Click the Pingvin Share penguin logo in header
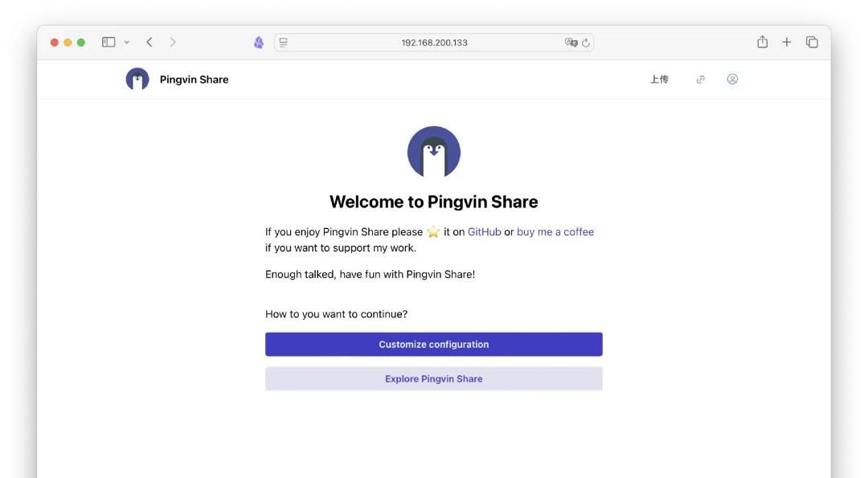The height and width of the screenshot is (478, 868). pos(137,79)
